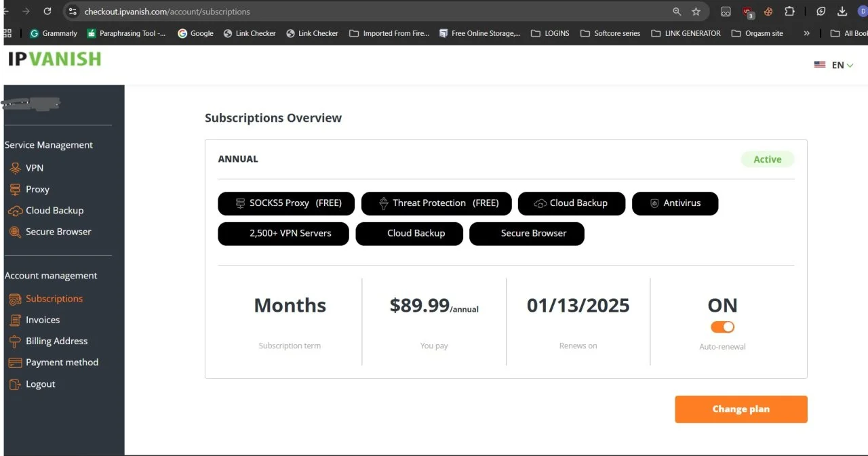The image size is (868, 456).
Task: Click the 01/13/2025 renewal date
Action: [x=578, y=306]
